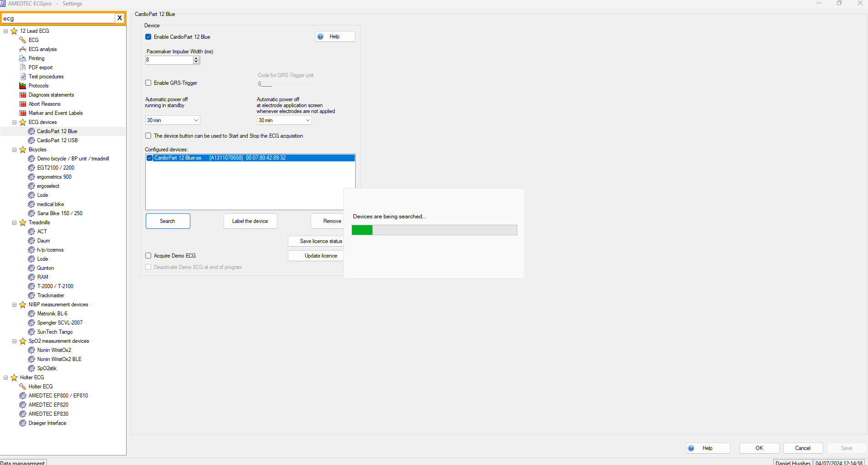Click the ECG analysis icon
This screenshot has height=465, width=868.
point(23,49)
